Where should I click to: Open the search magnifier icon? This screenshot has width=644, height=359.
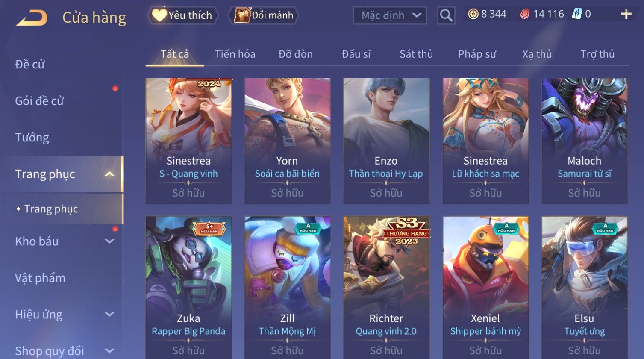[446, 16]
